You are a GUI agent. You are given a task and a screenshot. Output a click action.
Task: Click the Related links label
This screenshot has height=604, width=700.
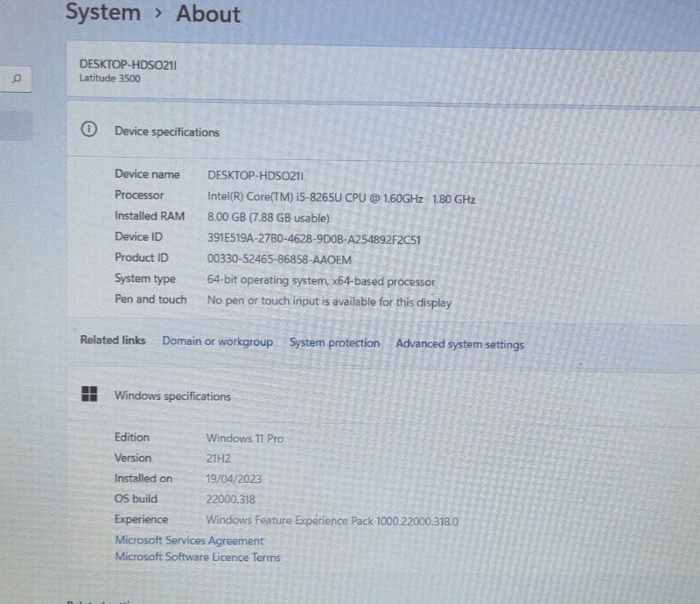tap(113, 340)
